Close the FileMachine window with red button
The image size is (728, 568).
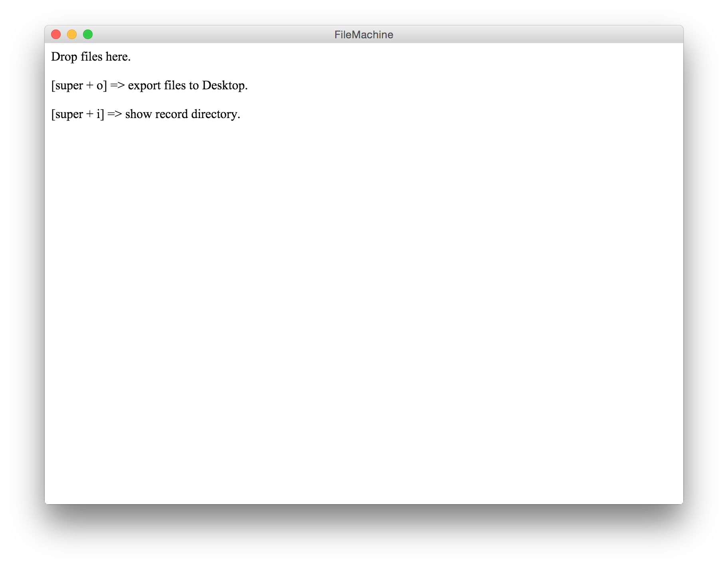coord(56,35)
